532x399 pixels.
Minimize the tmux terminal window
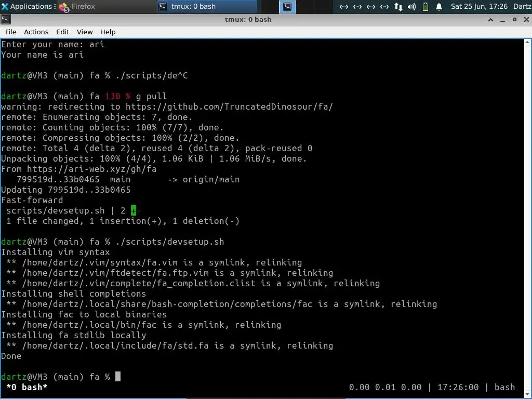[x=503, y=20]
